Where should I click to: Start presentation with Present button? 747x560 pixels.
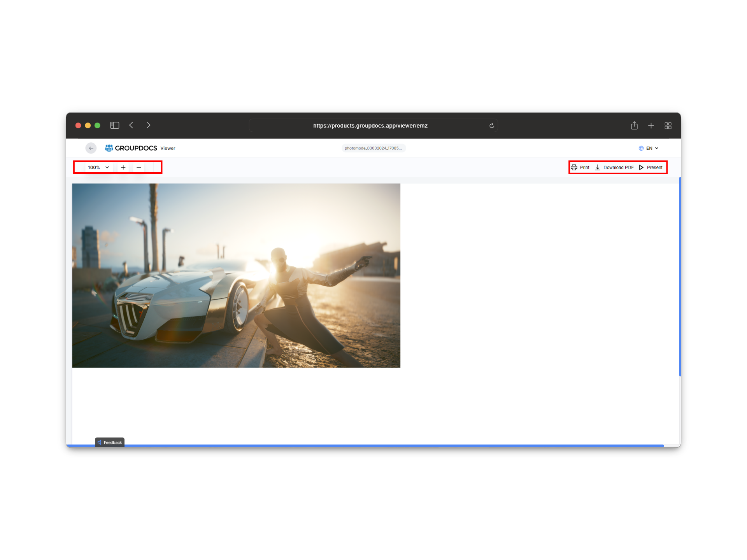click(651, 168)
